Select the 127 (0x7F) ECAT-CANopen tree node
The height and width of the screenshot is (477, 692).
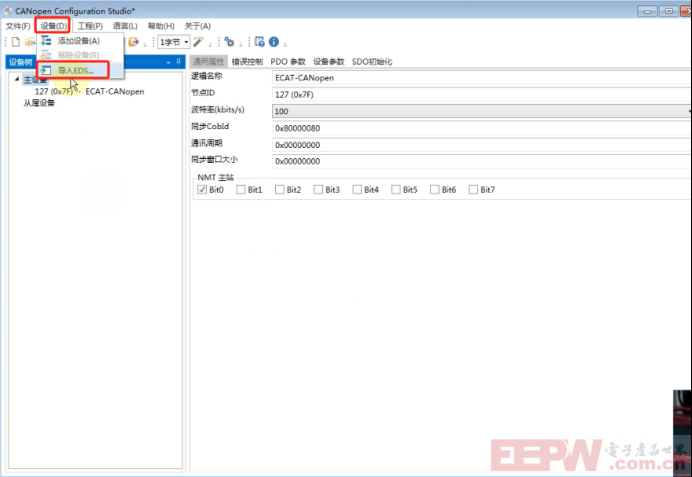pyautogui.click(x=89, y=91)
